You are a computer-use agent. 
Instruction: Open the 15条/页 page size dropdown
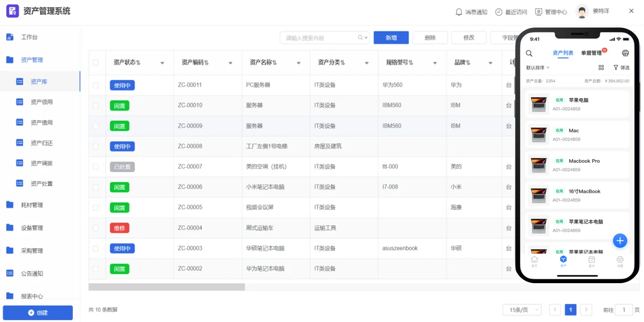pos(522,310)
